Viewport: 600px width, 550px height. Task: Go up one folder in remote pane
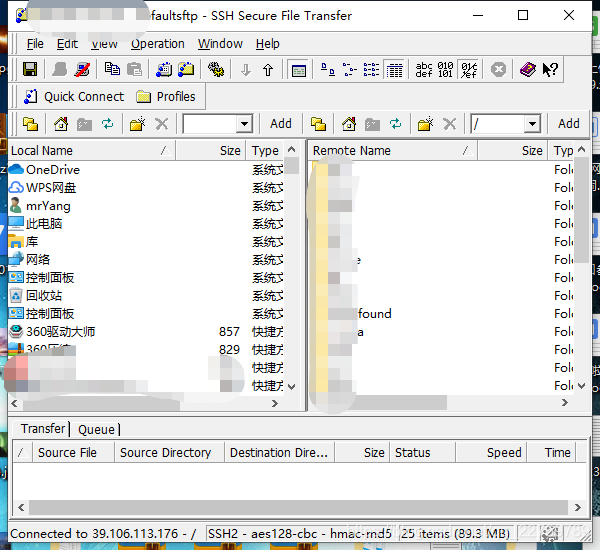tap(318, 124)
